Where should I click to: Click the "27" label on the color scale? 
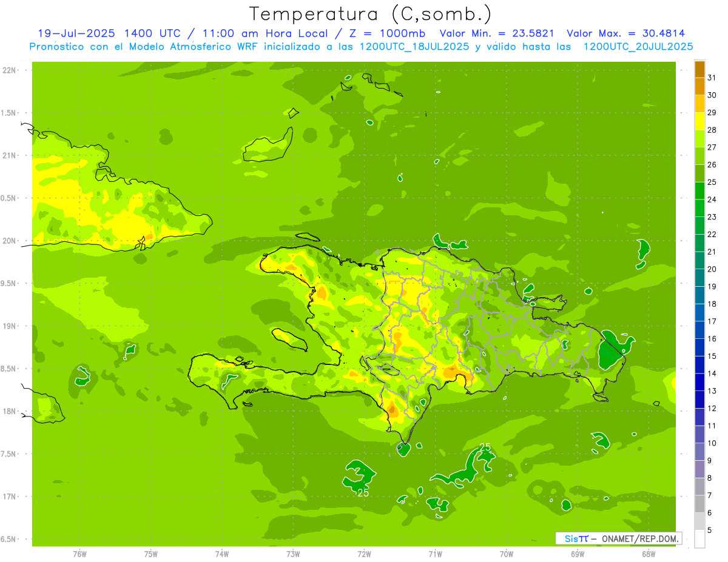pos(712,147)
